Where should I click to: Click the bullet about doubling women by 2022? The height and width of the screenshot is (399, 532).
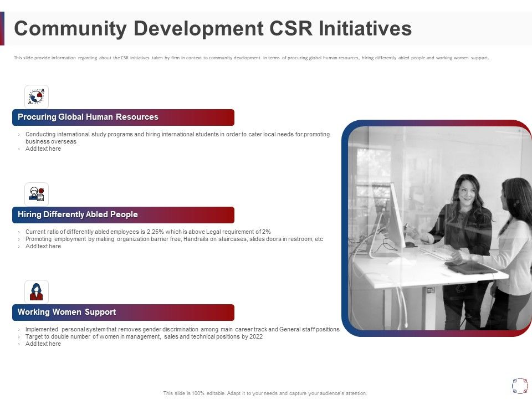pos(144,336)
